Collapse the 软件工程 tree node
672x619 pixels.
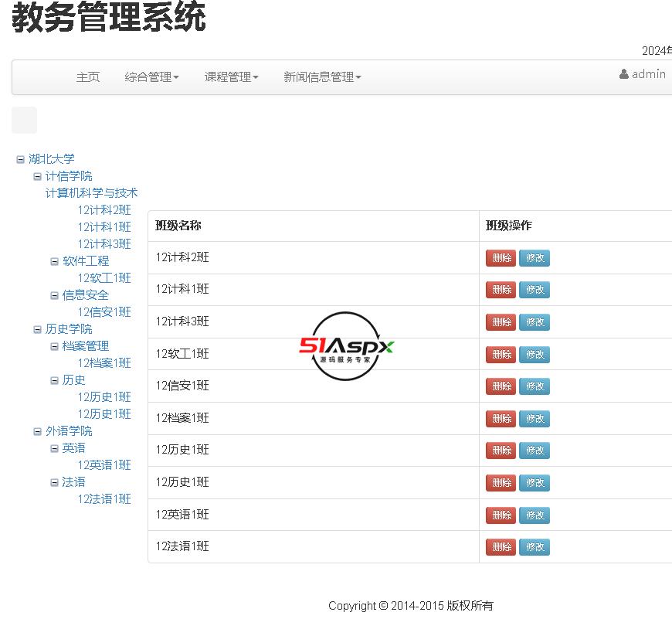(x=54, y=261)
